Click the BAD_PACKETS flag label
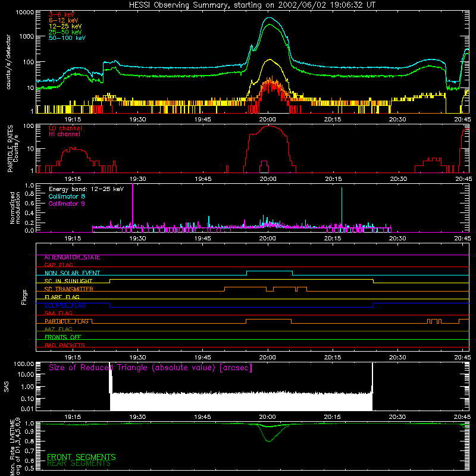This screenshot has width=476, height=476. click(65, 346)
